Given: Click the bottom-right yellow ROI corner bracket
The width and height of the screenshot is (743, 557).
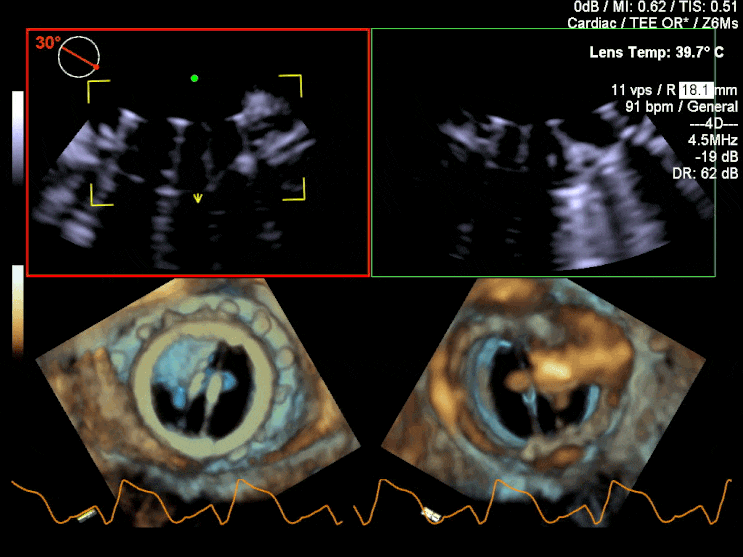Looking at the screenshot, I should [294, 190].
